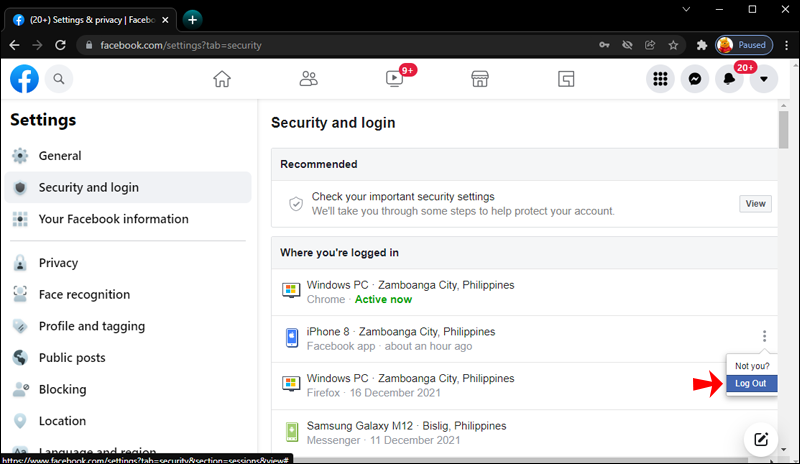Open Privacy settings in the sidebar
The image size is (800, 464).
coord(58,263)
